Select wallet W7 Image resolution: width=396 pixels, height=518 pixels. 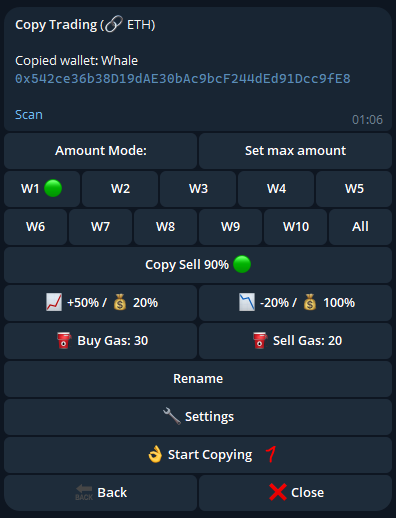(x=100, y=227)
